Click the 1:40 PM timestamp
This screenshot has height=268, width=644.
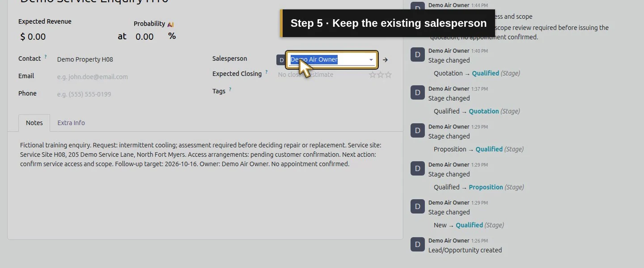click(x=479, y=51)
